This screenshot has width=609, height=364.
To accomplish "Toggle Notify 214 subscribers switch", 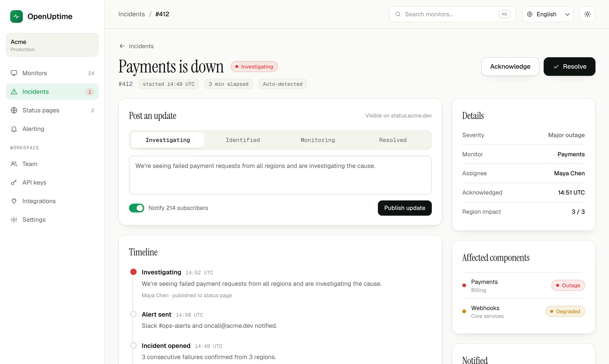I will tap(136, 208).
